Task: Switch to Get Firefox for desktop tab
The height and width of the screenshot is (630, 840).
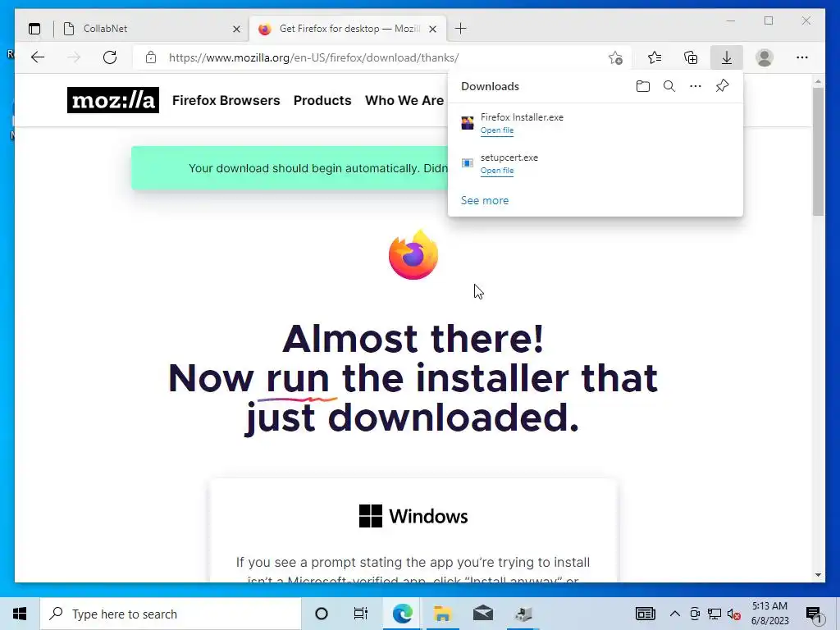Action: [x=348, y=29]
